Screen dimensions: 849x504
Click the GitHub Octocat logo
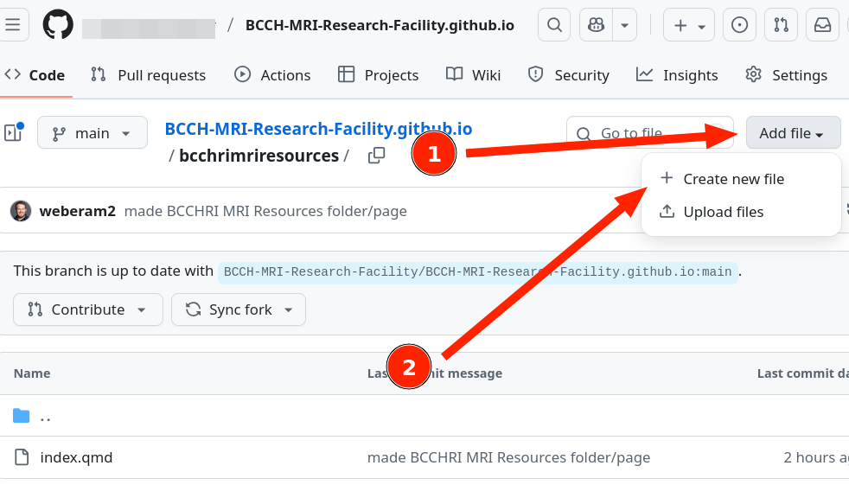(x=59, y=25)
